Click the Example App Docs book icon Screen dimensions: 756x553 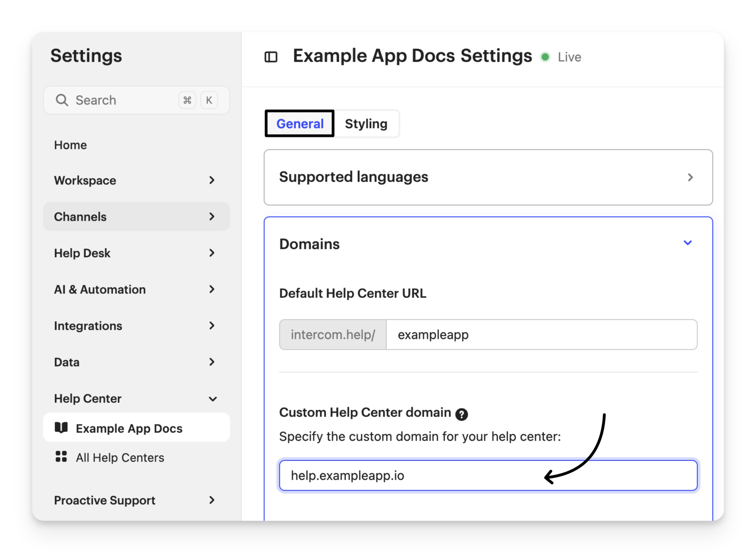(x=61, y=428)
